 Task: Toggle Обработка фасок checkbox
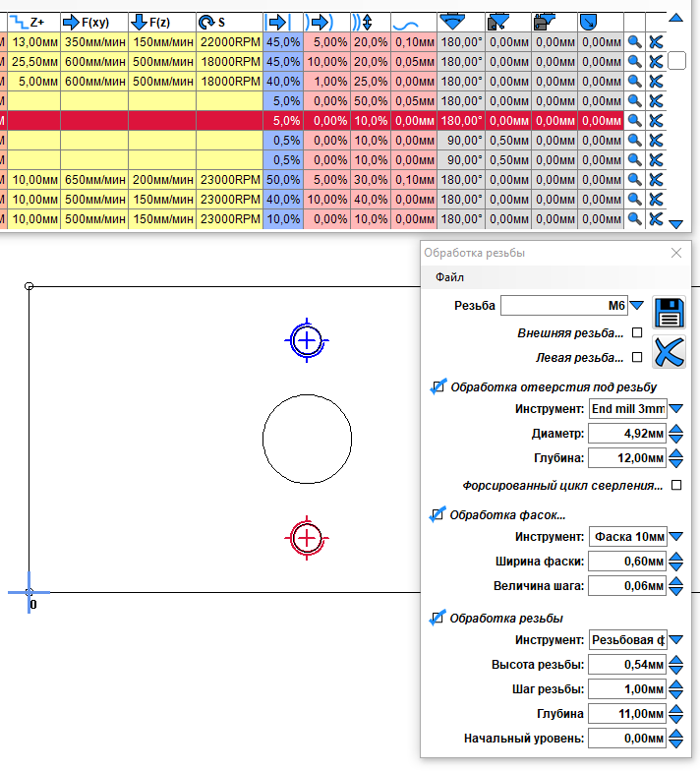437,515
